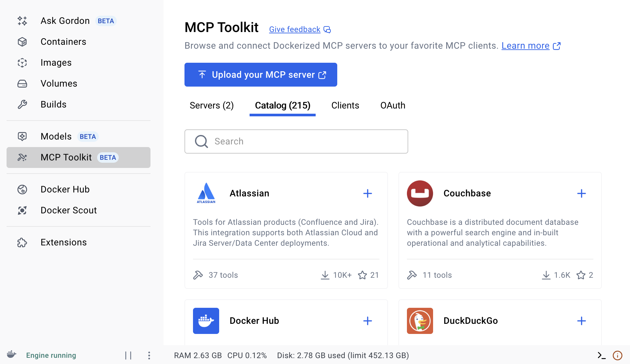Add Couchbase server using plus icon
This screenshot has height=364, width=630.
pos(581,193)
